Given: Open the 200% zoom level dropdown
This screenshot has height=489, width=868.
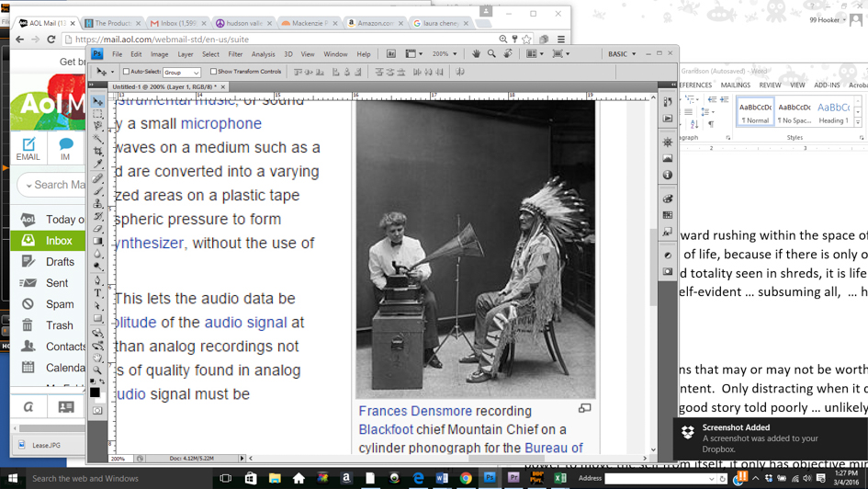Looking at the screenshot, I should 445,53.
